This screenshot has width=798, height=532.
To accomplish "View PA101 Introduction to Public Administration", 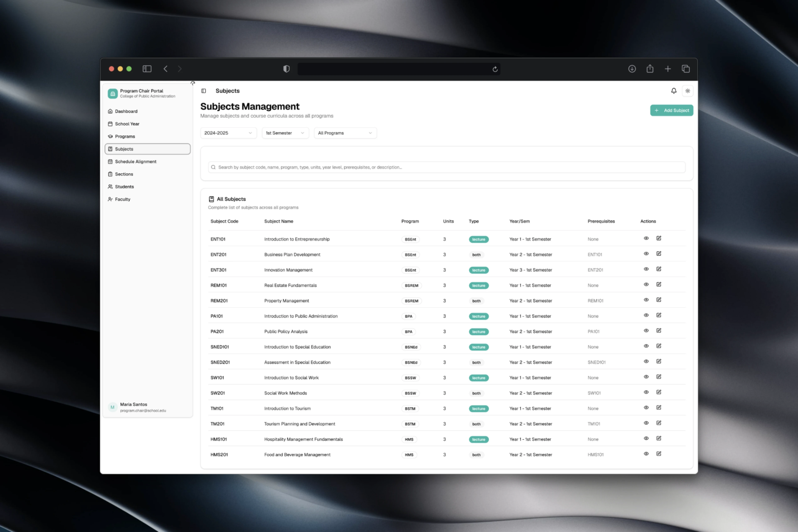I will (x=646, y=315).
